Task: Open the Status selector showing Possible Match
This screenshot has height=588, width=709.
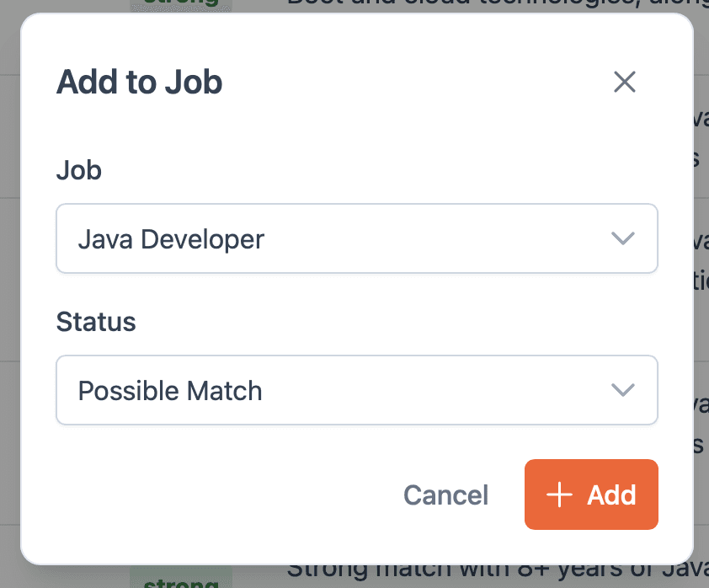Action: (x=357, y=390)
